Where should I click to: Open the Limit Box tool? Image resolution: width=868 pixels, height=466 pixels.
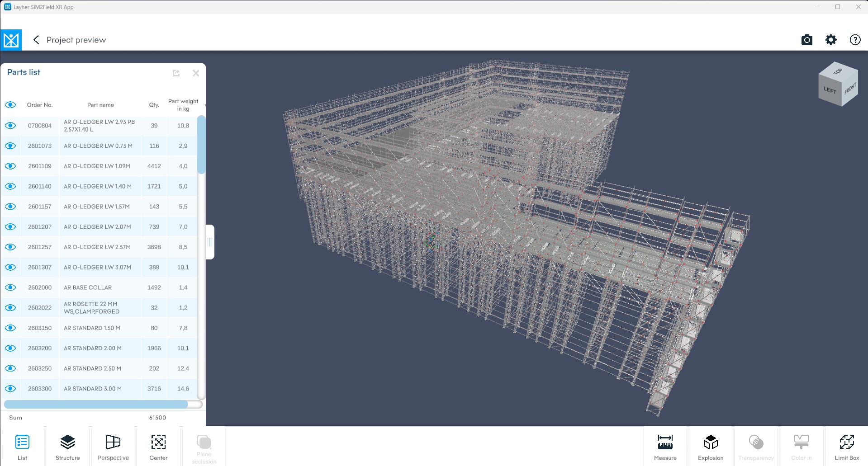coord(847,447)
